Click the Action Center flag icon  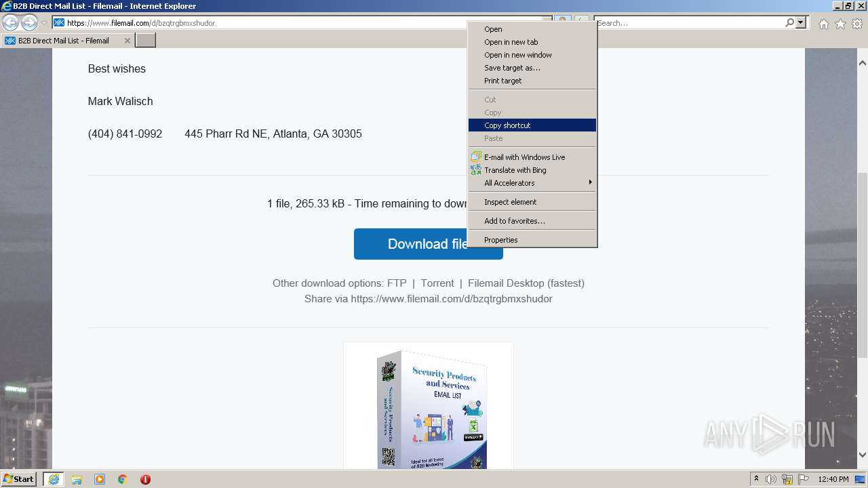tap(804, 479)
